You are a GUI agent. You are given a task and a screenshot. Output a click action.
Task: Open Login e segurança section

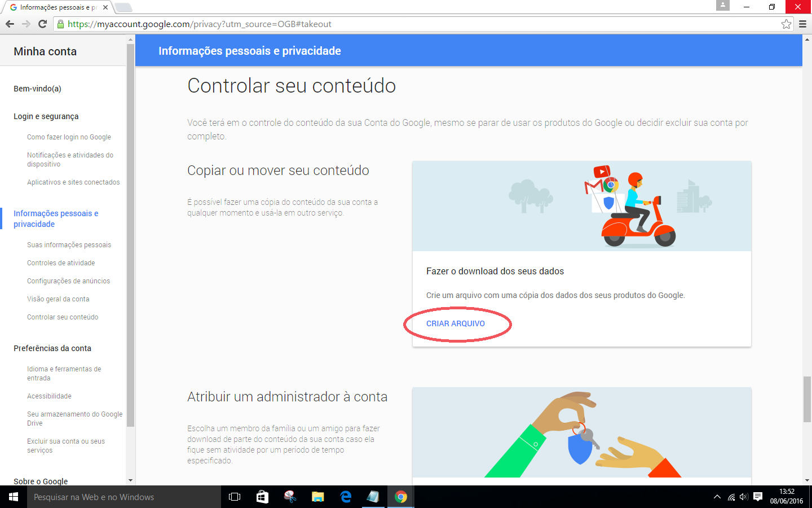click(x=46, y=116)
